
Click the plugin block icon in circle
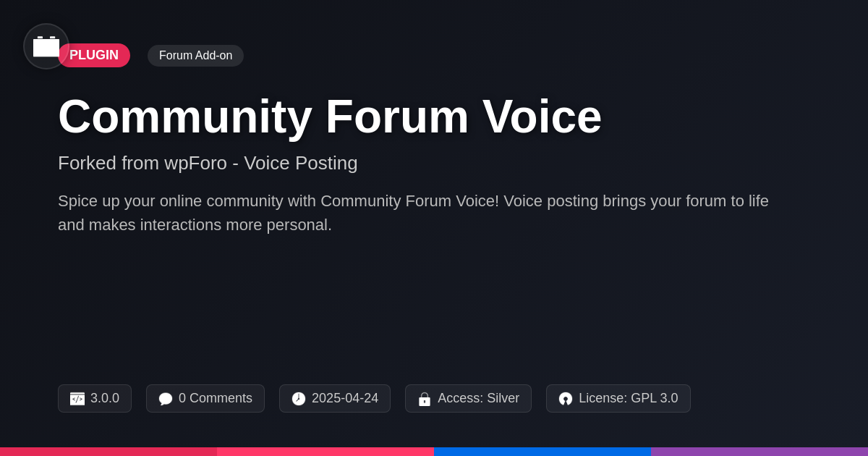click(x=46, y=46)
